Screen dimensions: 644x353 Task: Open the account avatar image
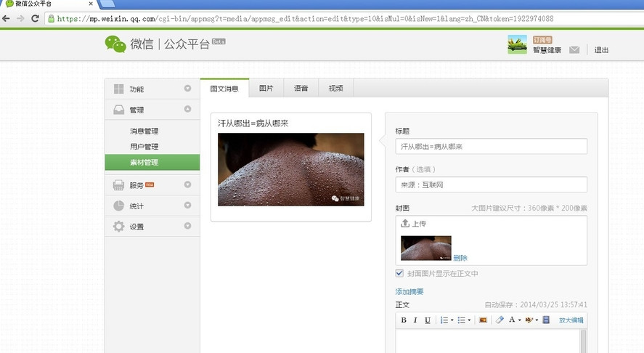(x=517, y=44)
